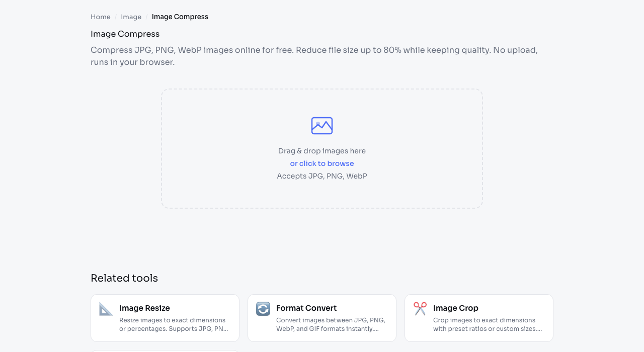Click the Format Convert description text

(331, 324)
